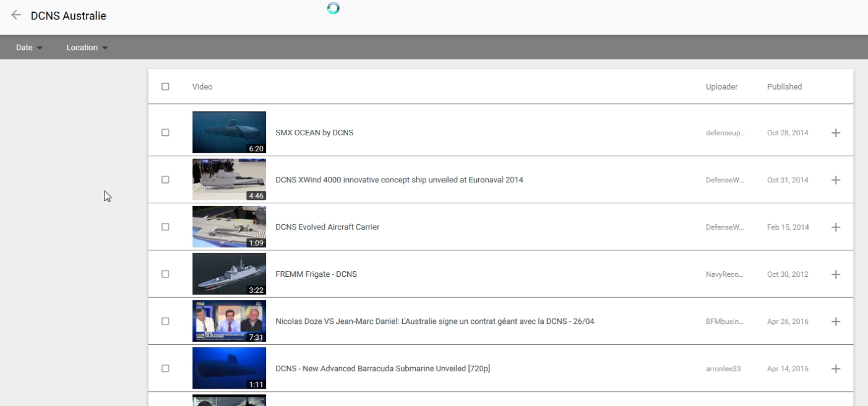This screenshot has width=868, height=406.
Task: Add SMX OCEAN by DCNS with plus icon
Action: [x=835, y=133]
